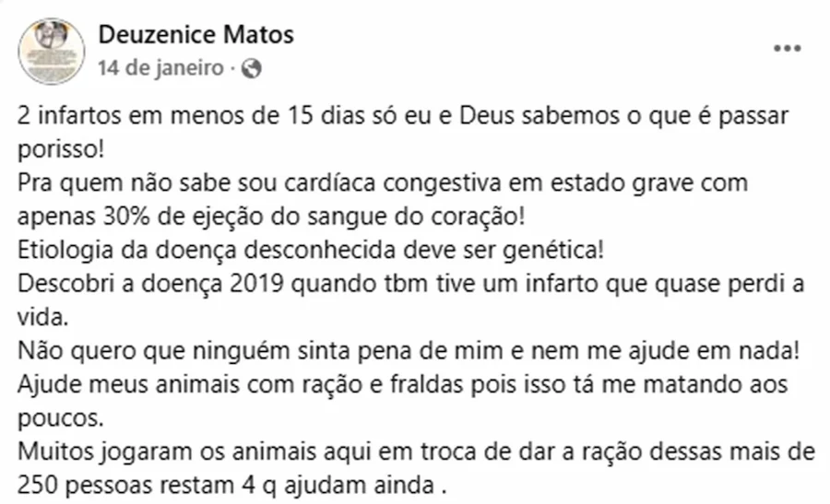The image size is (830, 504).
Task: Open the post via the '14 de janeiro' date
Action: tap(160, 68)
